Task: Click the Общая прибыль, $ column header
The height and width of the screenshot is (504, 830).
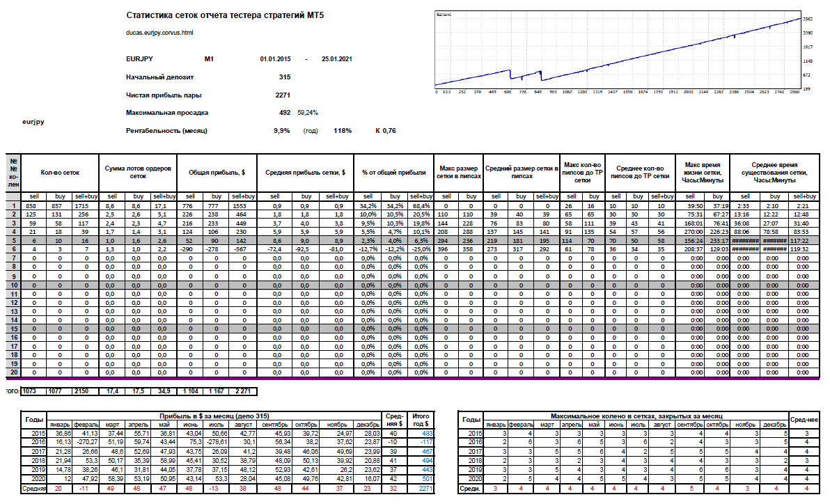Action: pos(217,173)
